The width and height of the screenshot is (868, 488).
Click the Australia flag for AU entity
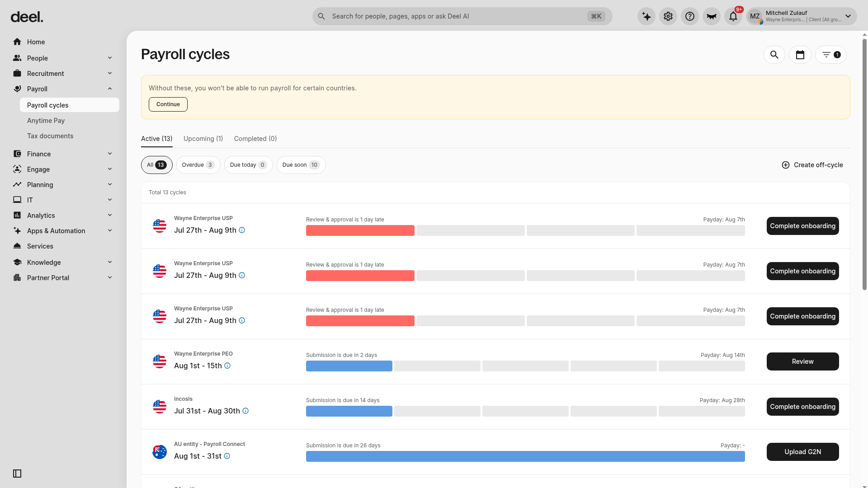pos(160,452)
